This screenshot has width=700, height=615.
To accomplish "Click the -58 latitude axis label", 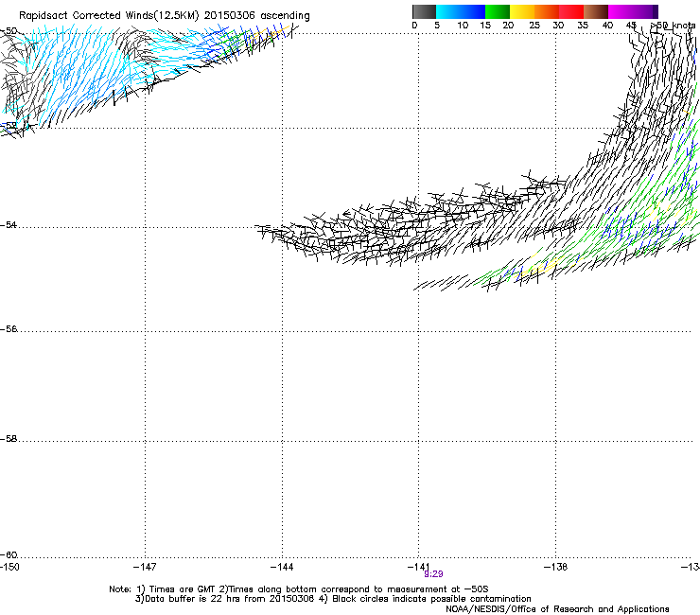I will (x=9, y=439).
